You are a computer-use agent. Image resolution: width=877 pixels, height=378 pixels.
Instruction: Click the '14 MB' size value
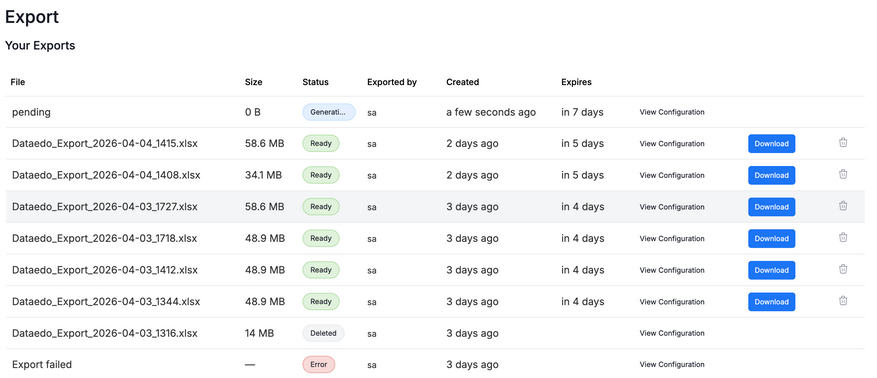pos(260,333)
